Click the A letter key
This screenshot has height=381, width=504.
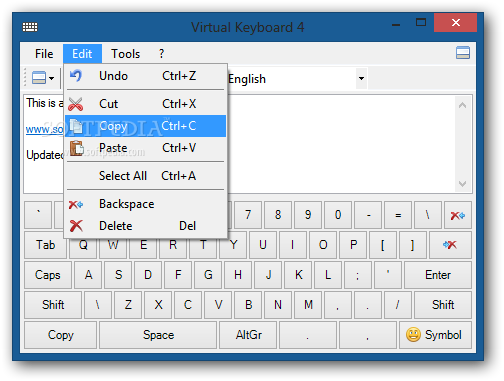click(88, 275)
